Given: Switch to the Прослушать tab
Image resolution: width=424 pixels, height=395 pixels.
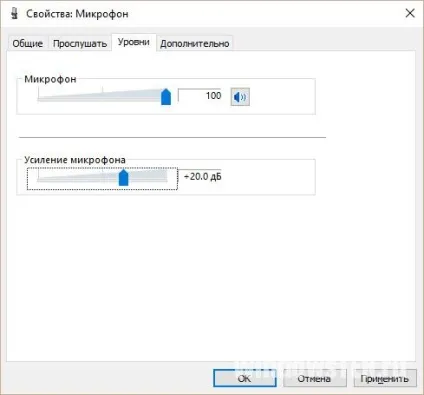Looking at the screenshot, I should [x=80, y=44].
